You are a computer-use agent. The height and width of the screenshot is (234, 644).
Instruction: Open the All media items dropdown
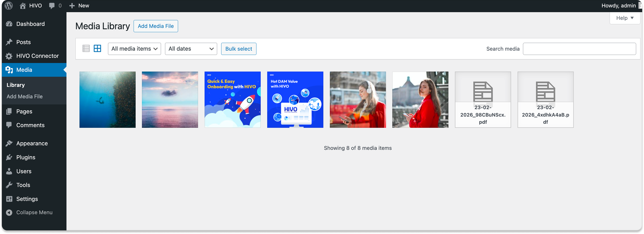[134, 49]
